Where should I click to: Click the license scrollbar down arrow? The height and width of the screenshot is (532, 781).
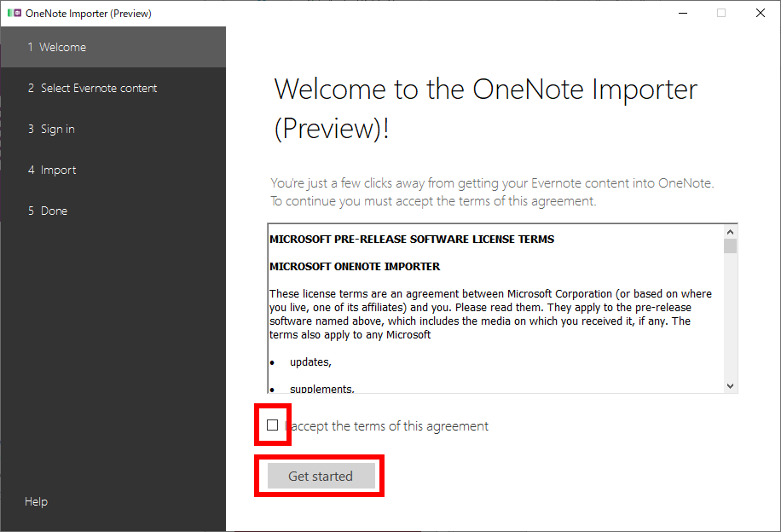[730, 386]
